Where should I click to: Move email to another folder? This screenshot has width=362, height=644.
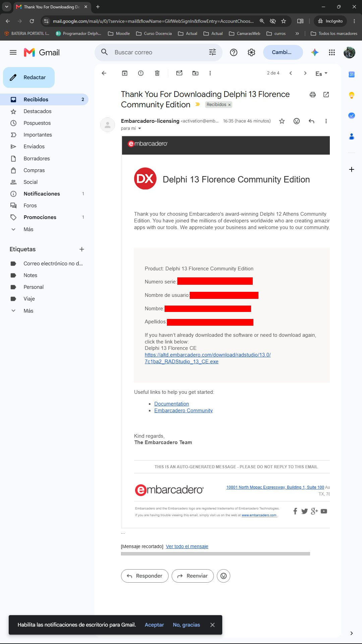tap(195, 73)
